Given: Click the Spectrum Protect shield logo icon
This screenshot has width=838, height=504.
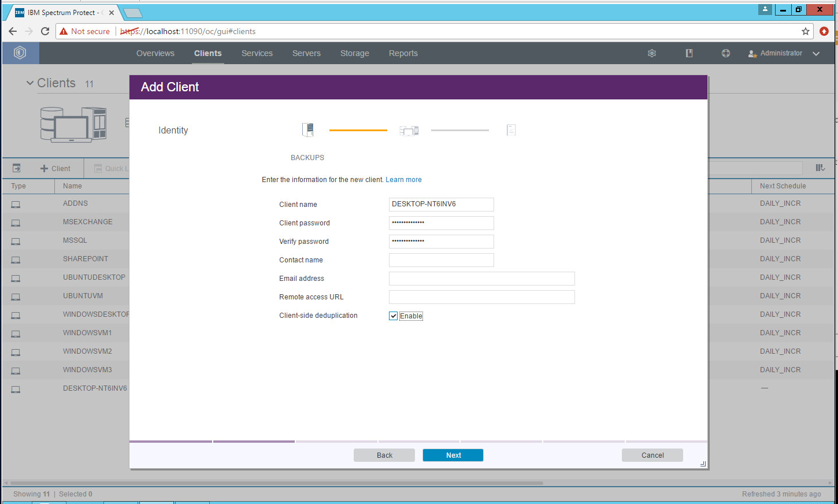Looking at the screenshot, I should pos(20,53).
